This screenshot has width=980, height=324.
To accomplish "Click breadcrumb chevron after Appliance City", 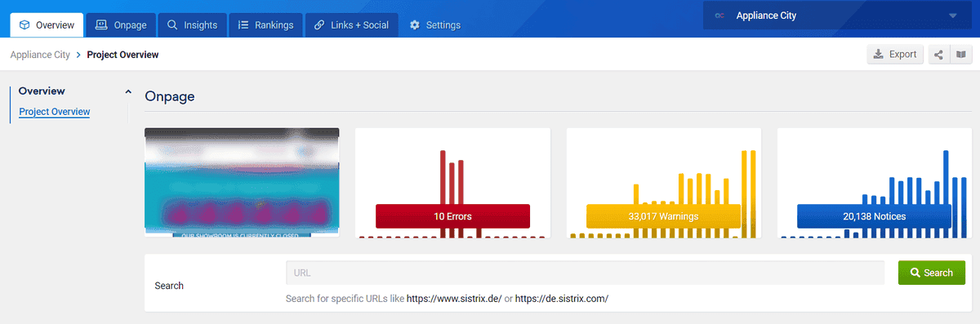I will (78, 55).
